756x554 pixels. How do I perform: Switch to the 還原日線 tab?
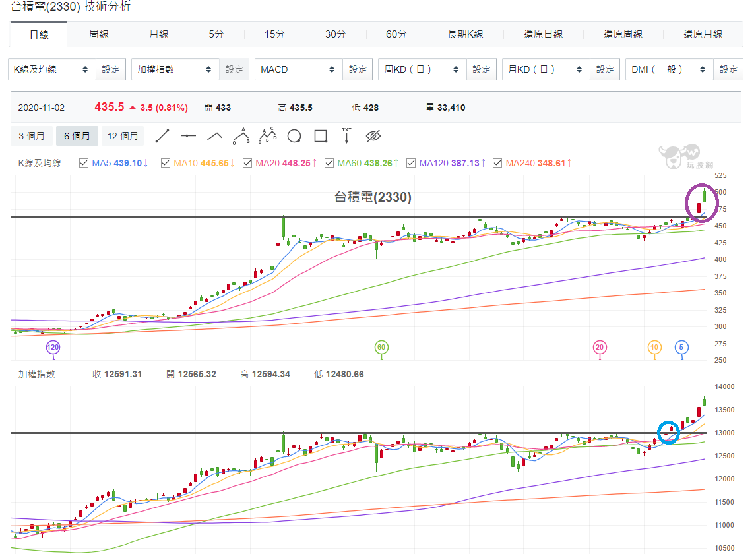click(544, 34)
